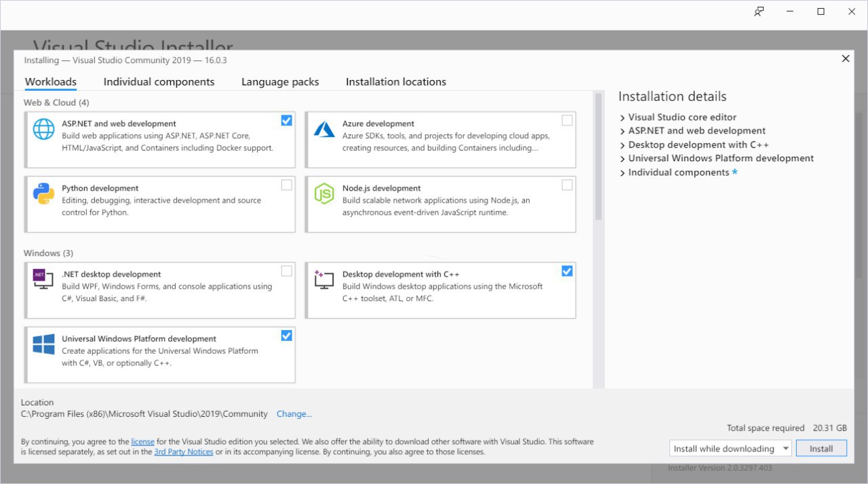Click the ASP.NET globe workload icon
Screen dimensions: 868x484
click(43, 129)
